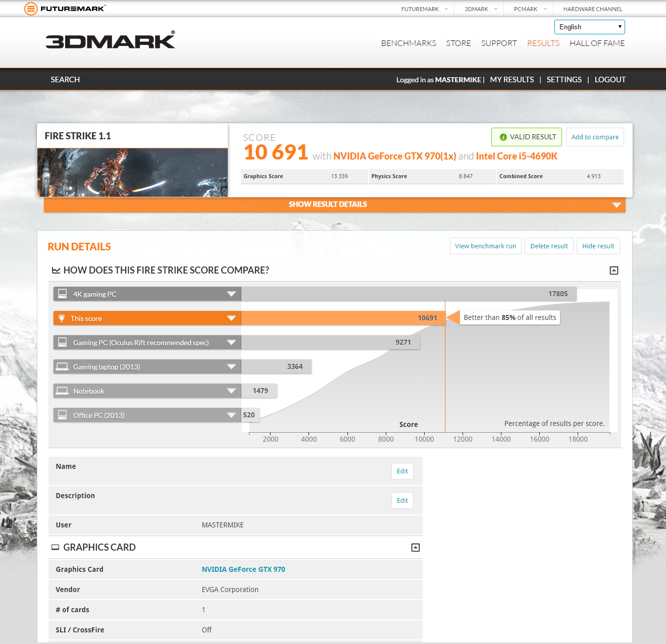
Task: Open Hardware Channel link
Action: coord(593,9)
